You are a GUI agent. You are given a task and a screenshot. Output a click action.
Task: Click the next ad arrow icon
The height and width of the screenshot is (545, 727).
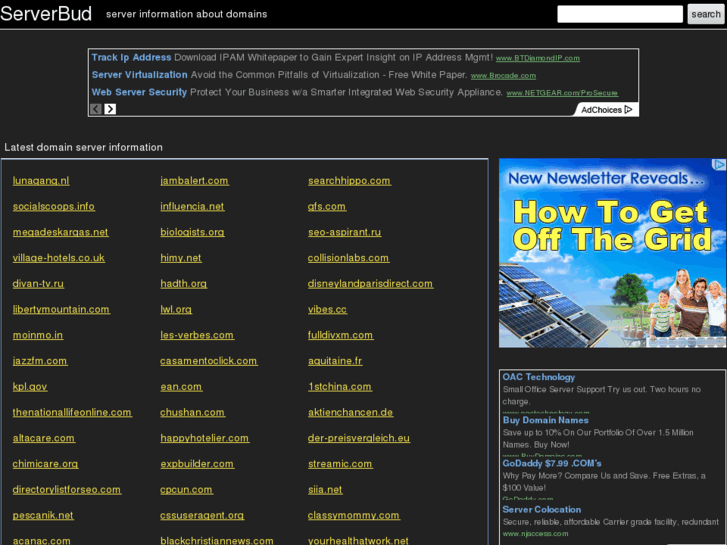(110, 109)
